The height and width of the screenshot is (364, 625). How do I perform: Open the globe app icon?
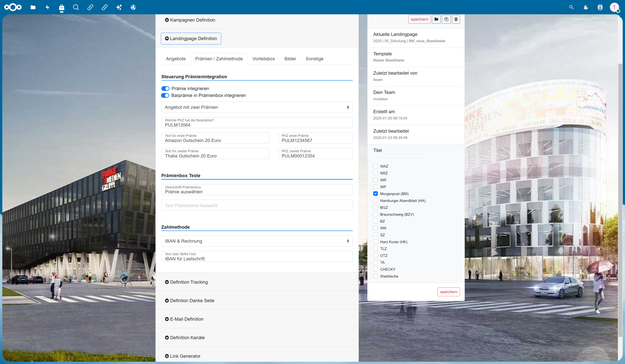click(x=134, y=7)
